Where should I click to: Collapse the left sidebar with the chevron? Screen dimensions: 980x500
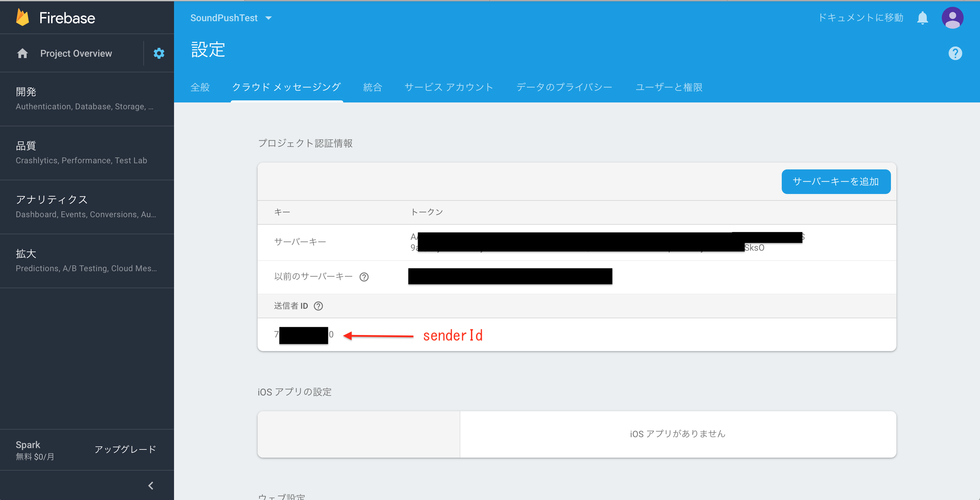(x=150, y=485)
